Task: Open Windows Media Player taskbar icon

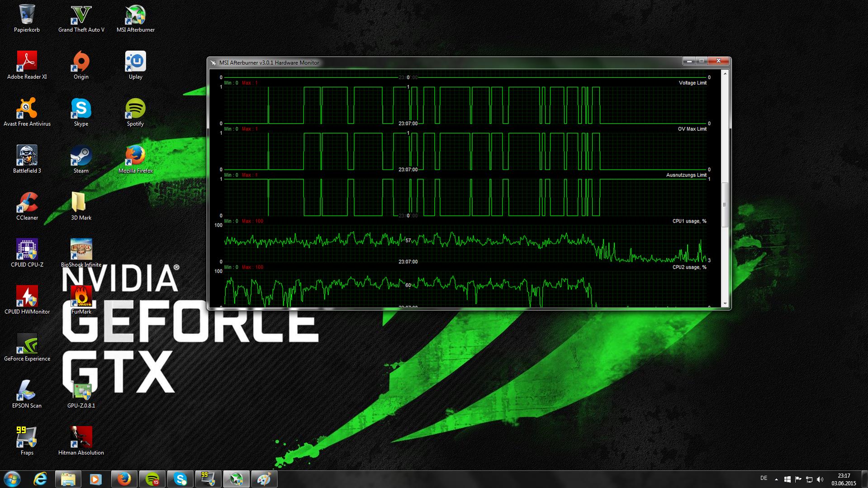Action: (95, 479)
